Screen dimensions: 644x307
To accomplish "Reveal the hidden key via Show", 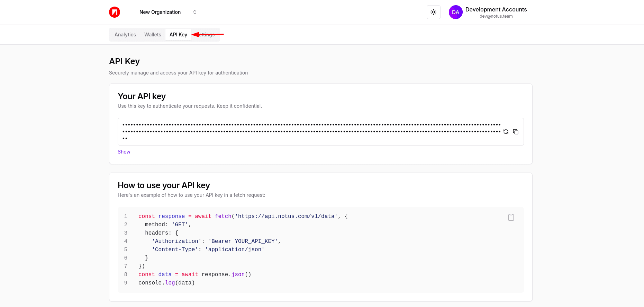I will [x=124, y=152].
